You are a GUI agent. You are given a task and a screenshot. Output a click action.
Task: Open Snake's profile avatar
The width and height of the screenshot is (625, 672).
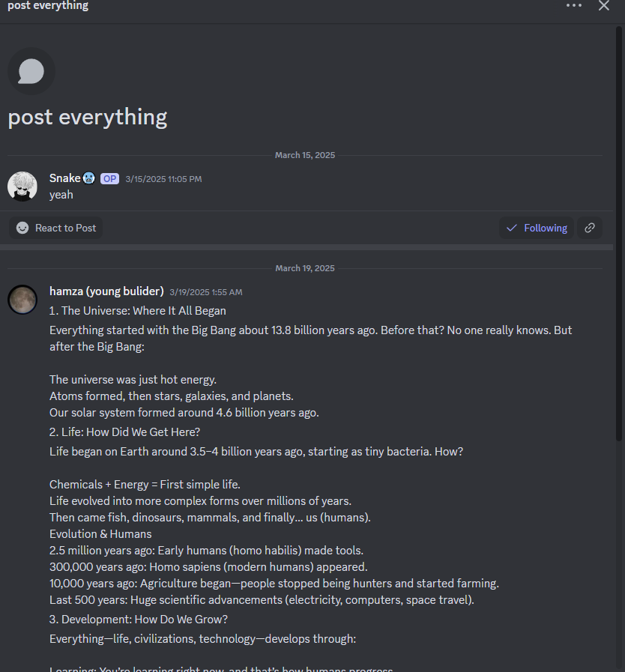[x=22, y=186]
